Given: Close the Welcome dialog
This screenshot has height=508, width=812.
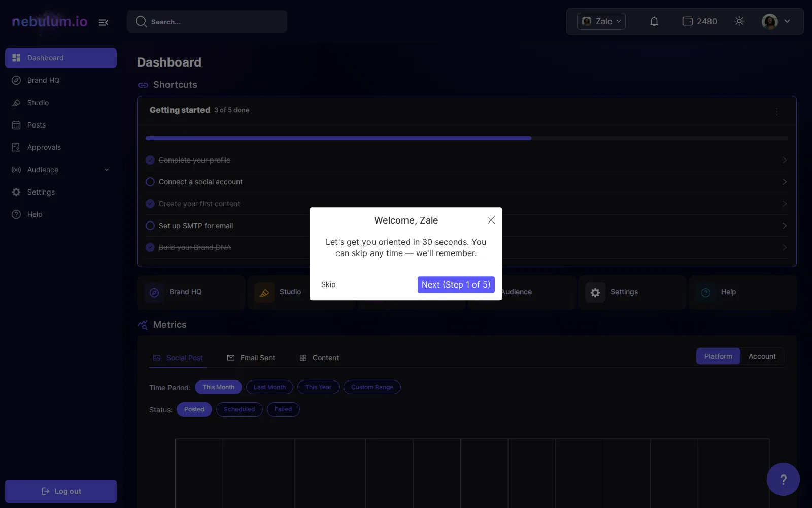Looking at the screenshot, I should [491, 220].
